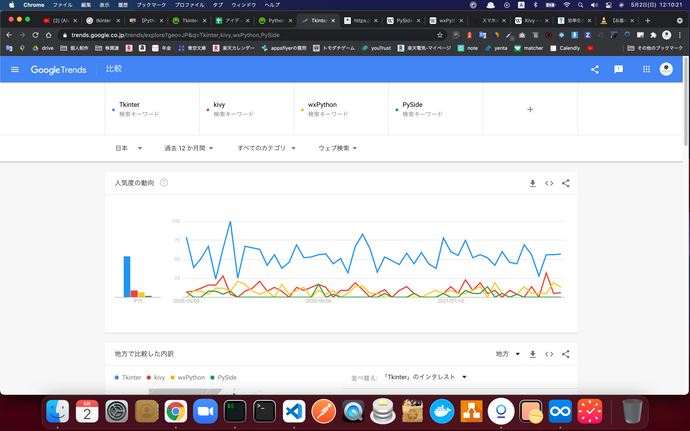
Task: Open the ブックマーク menu
Action: 151,5
